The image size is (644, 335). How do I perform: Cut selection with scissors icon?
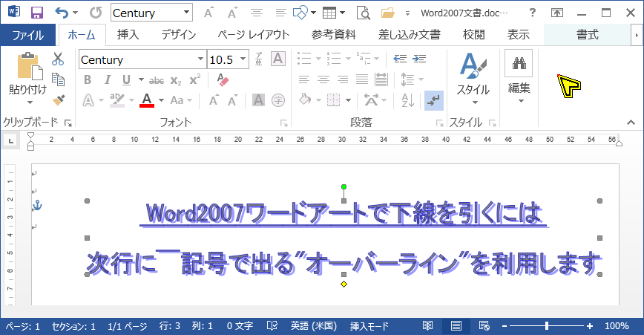[x=58, y=59]
